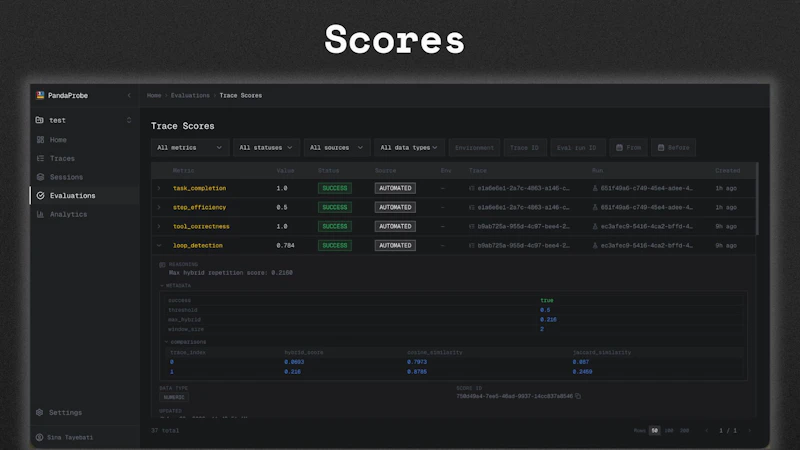Viewport: 800px width, 450px height.
Task: Go to the next page arrow
Action: (749, 431)
